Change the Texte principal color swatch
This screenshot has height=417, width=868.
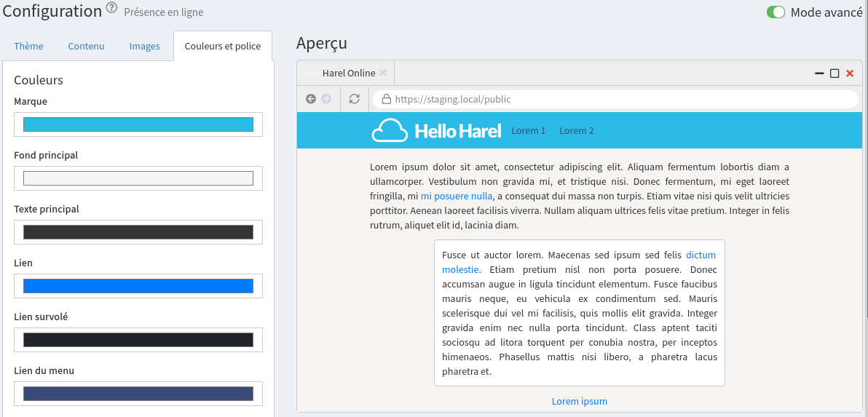tap(138, 232)
